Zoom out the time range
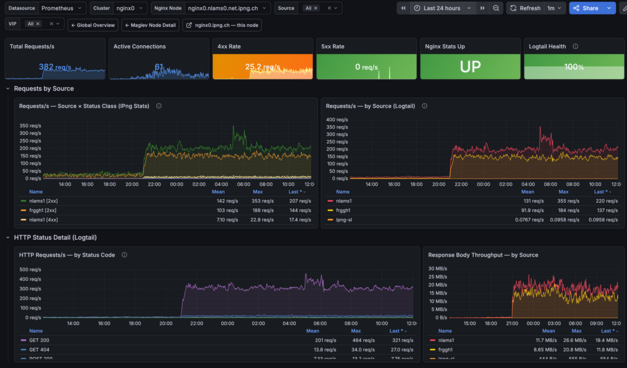 coord(496,8)
